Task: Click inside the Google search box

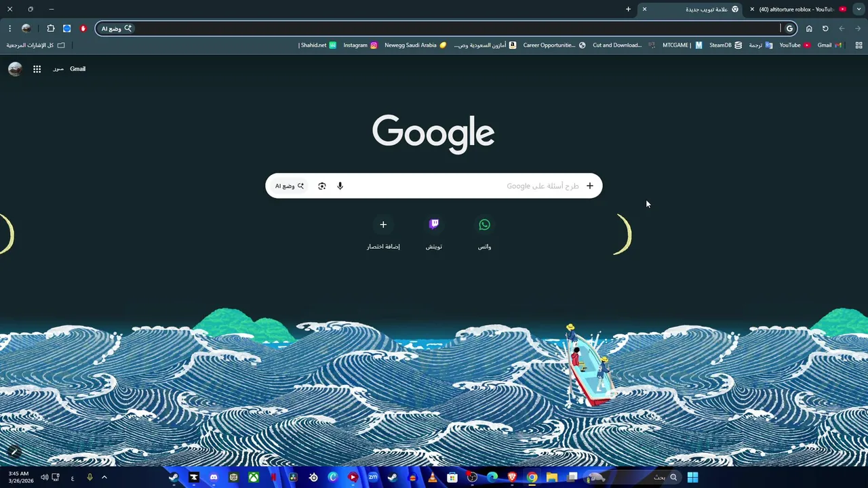Action: pos(434,186)
